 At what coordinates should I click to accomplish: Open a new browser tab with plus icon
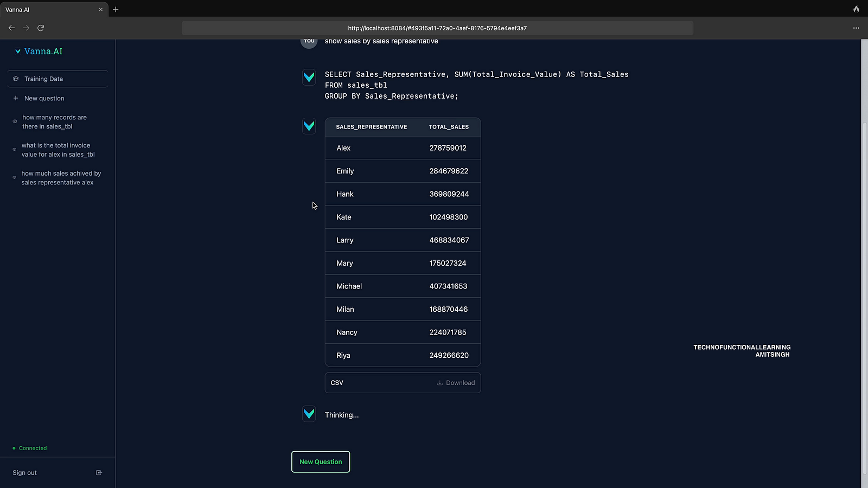[116, 9]
